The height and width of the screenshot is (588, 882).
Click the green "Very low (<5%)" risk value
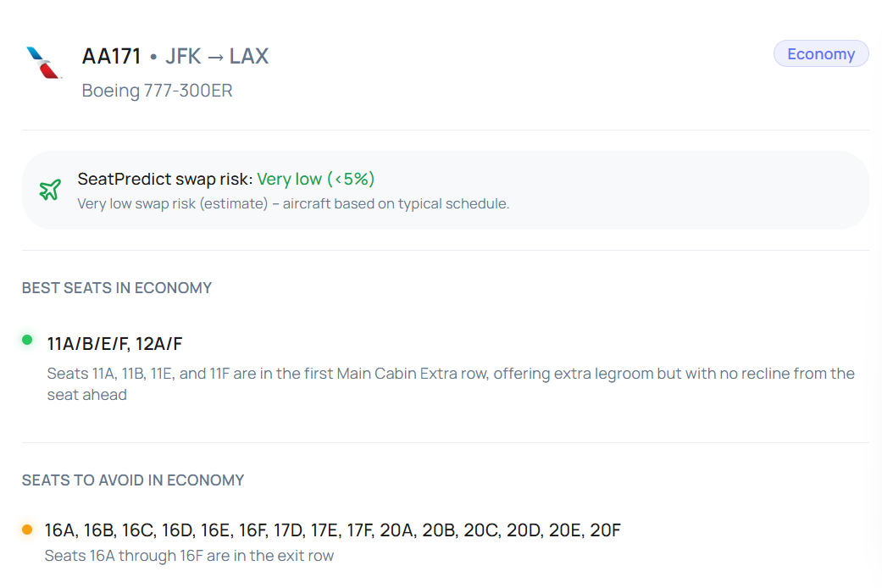315,179
